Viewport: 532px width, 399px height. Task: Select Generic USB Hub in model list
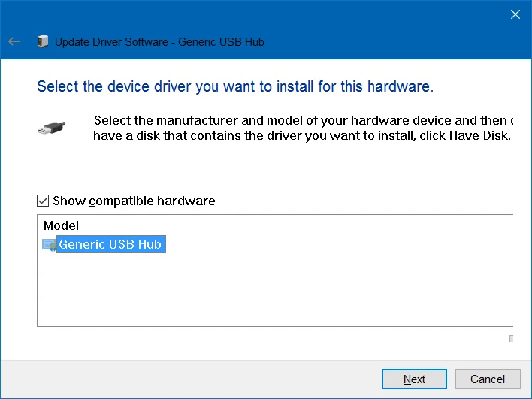click(x=110, y=244)
